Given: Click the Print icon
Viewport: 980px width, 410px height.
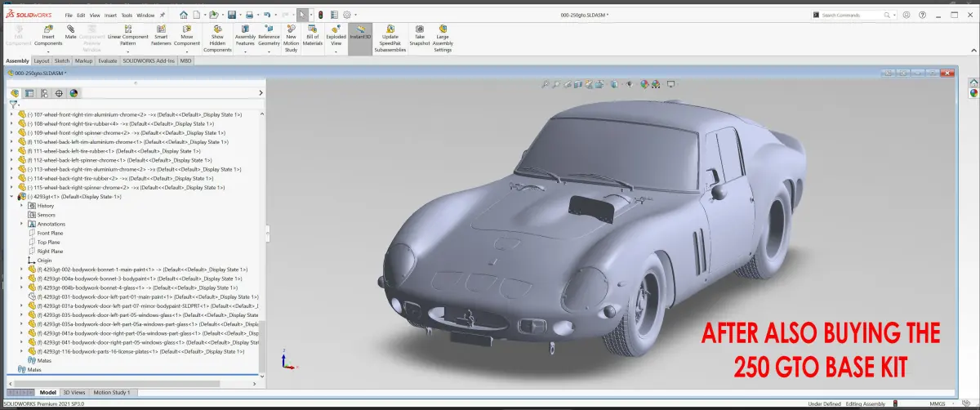Looking at the screenshot, I should click(x=250, y=15).
